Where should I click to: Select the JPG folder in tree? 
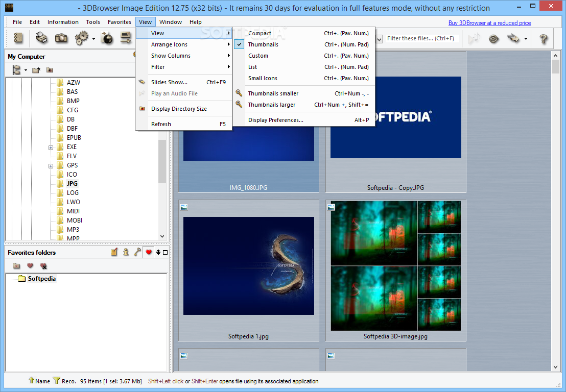(72, 184)
